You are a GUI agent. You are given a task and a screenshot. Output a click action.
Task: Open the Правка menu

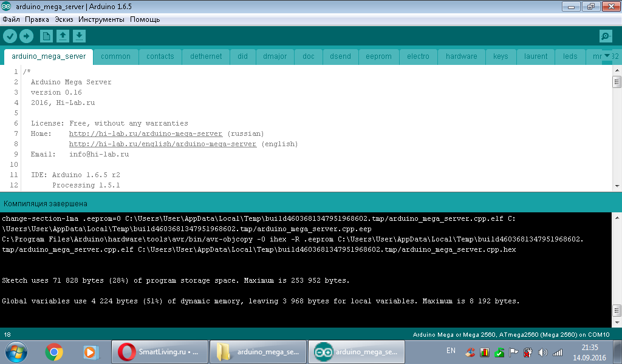point(37,19)
